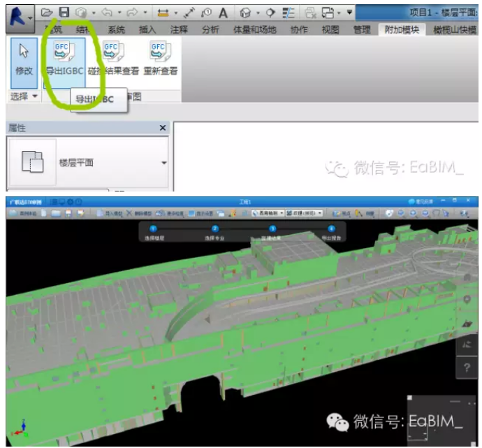This screenshot has height=448, width=482.
Task: Click the Undo arrow in Revit toolbar
Action: tap(107, 13)
